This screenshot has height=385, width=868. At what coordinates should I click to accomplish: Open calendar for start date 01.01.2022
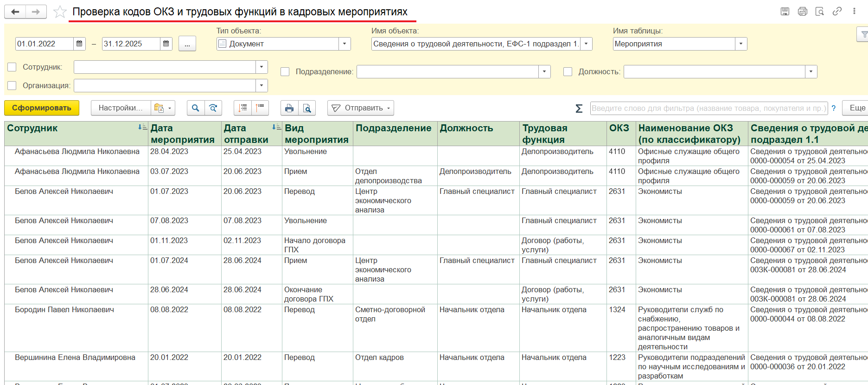(79, 44)
